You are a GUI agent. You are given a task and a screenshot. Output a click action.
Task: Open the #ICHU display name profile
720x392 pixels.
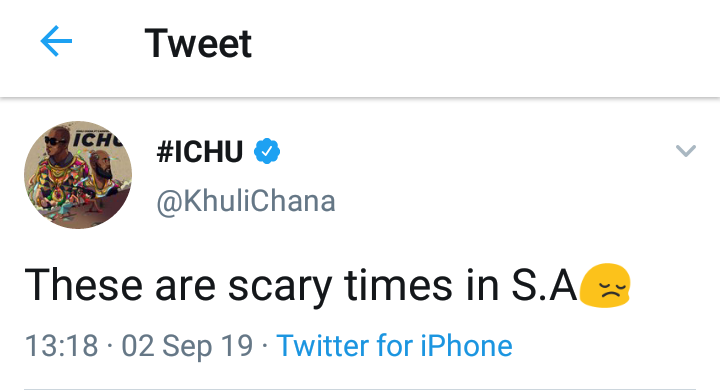(x=200, y=151)
